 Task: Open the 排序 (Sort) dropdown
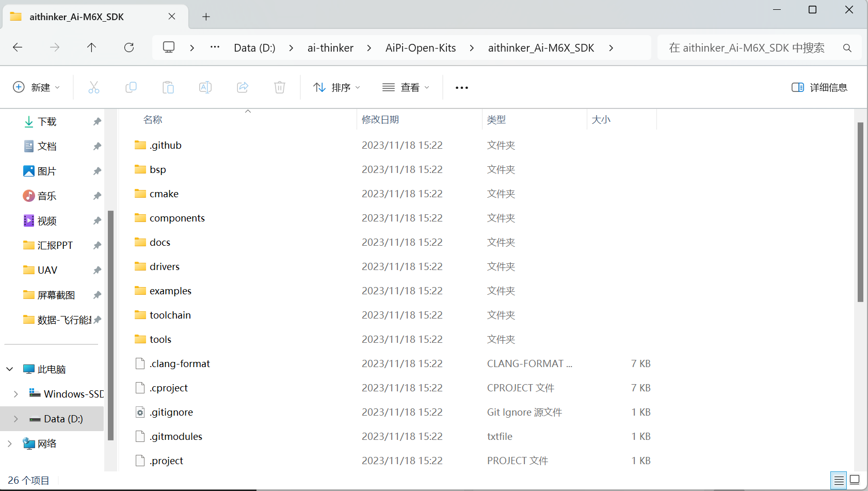pyautogui.click(x=337, y=87)
